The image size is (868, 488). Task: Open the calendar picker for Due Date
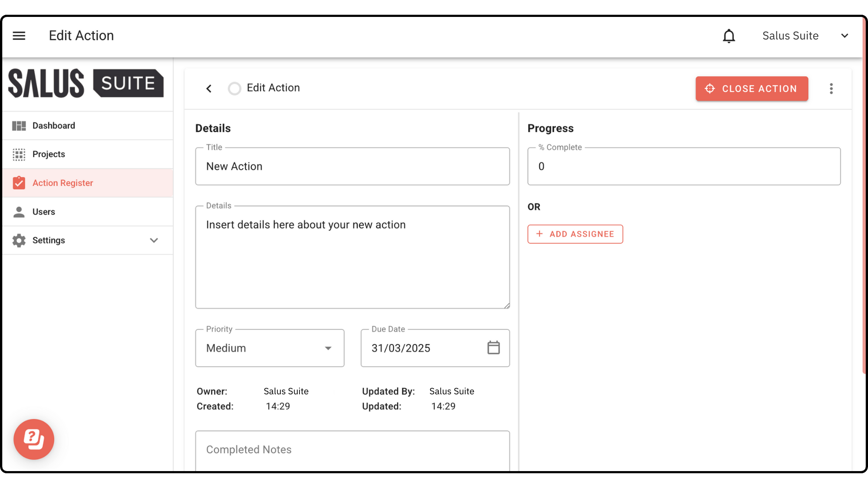click(x=493, y=348)
